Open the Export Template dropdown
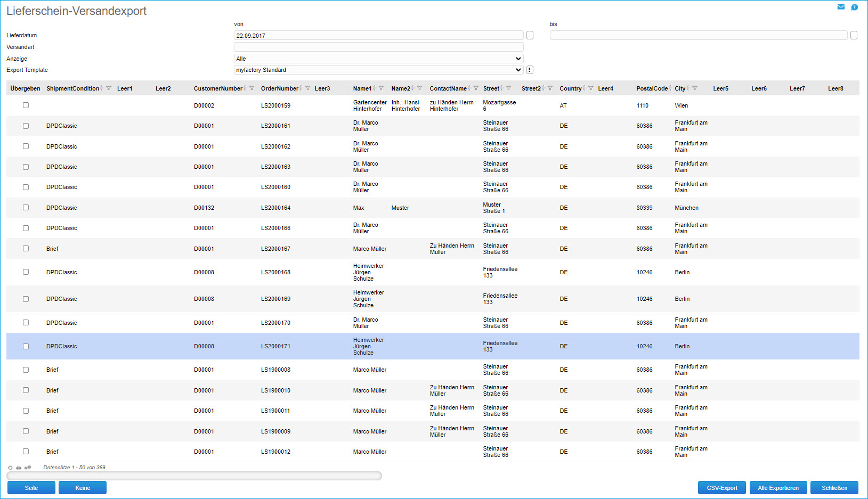868x499 pixels. [378, 70]
